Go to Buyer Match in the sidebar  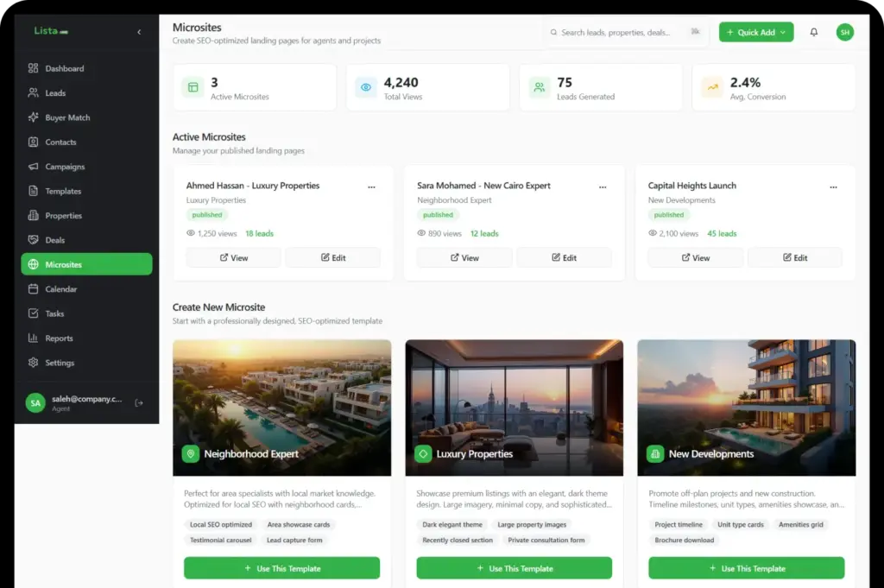pyautogui.click(x=67, y=117)
